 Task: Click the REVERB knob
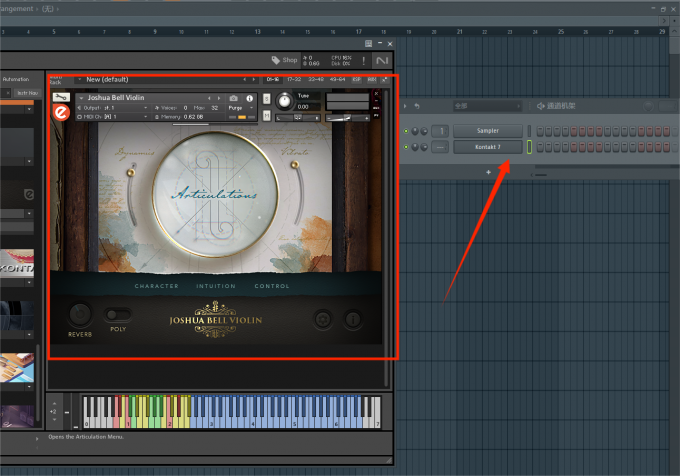tap(80, 315)
